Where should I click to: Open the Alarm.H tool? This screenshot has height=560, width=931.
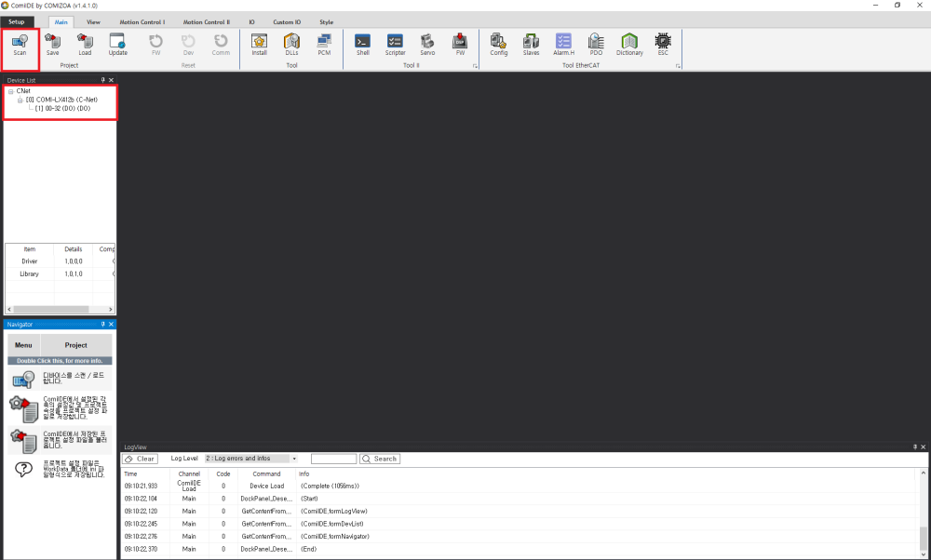563,43
